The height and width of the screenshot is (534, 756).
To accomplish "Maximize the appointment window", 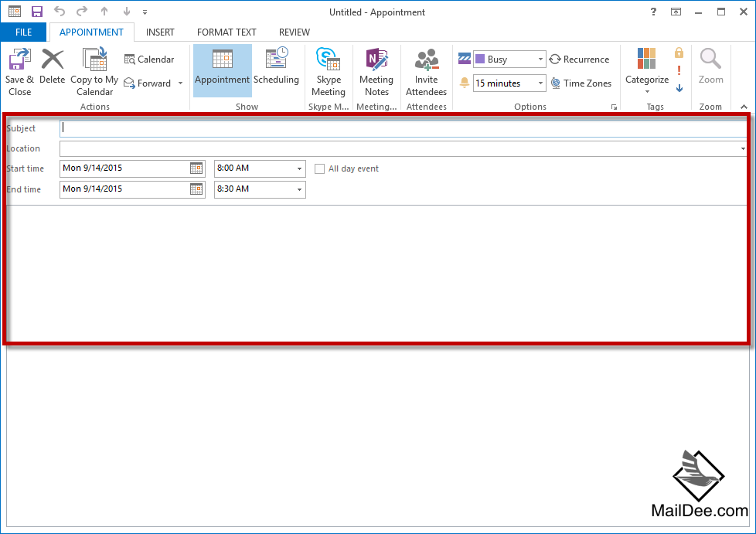I will tap(720, 12).
